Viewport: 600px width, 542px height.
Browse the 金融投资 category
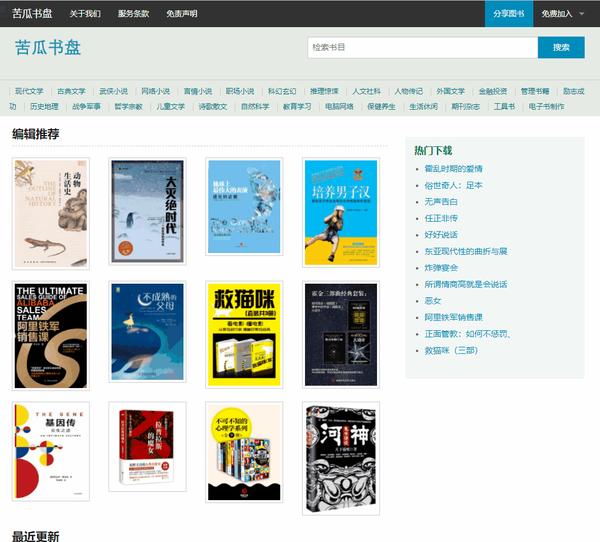[492, 91]
